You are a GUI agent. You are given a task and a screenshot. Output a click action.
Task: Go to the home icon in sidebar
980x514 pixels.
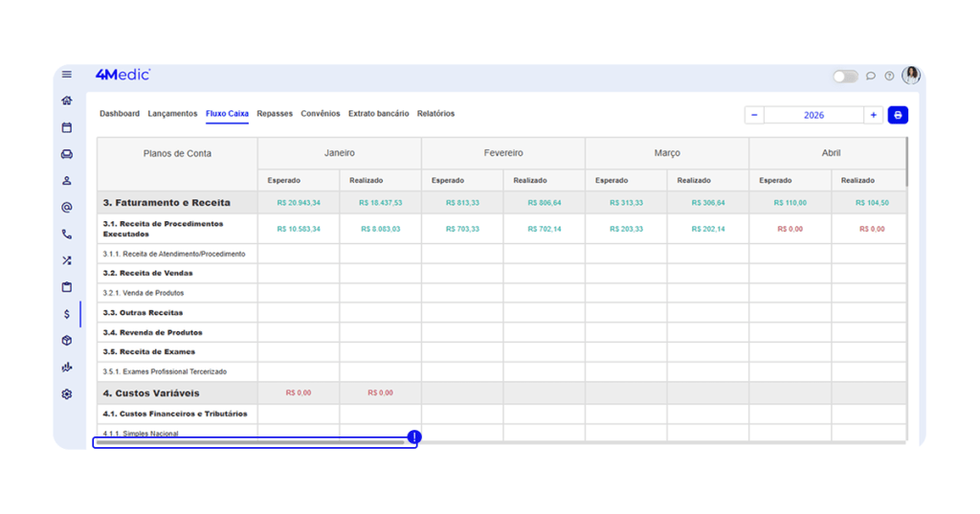click(67, 101)
